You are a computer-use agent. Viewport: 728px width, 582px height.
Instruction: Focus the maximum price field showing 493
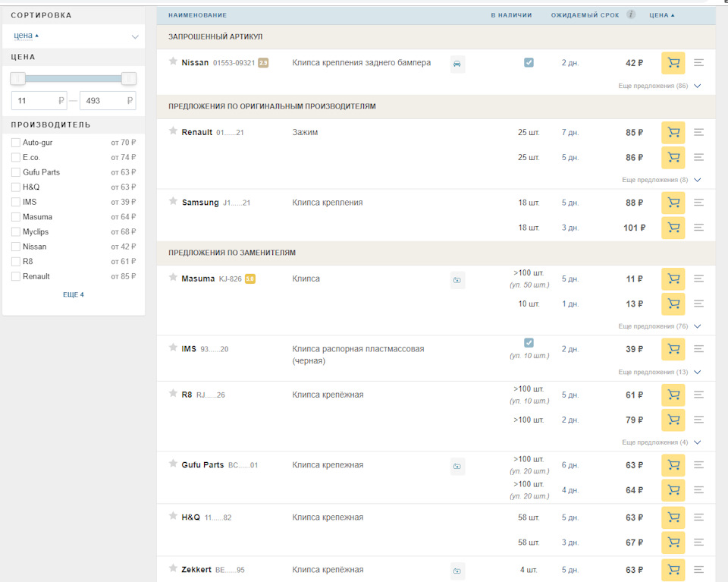(108, 100)
